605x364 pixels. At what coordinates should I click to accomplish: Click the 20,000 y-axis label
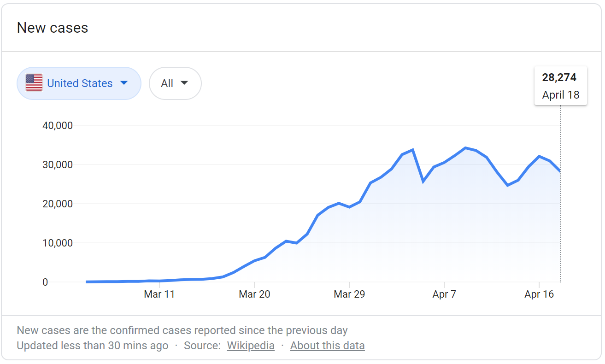(x=58, y=204)
